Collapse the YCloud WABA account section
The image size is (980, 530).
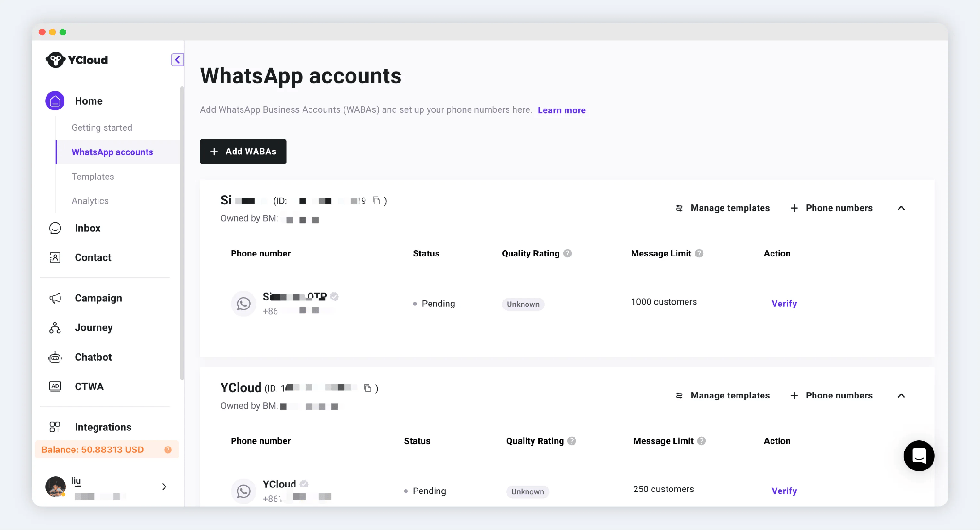click(901, 395)
